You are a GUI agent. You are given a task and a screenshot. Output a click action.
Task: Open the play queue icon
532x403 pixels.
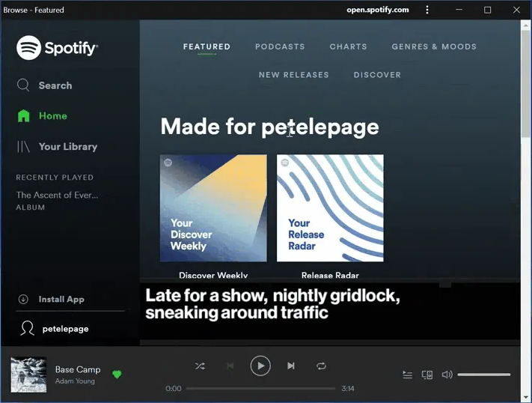407,375
